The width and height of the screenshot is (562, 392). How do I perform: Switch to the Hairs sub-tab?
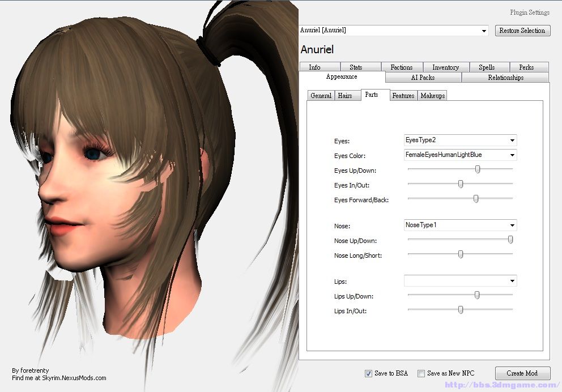coord(345,96)
